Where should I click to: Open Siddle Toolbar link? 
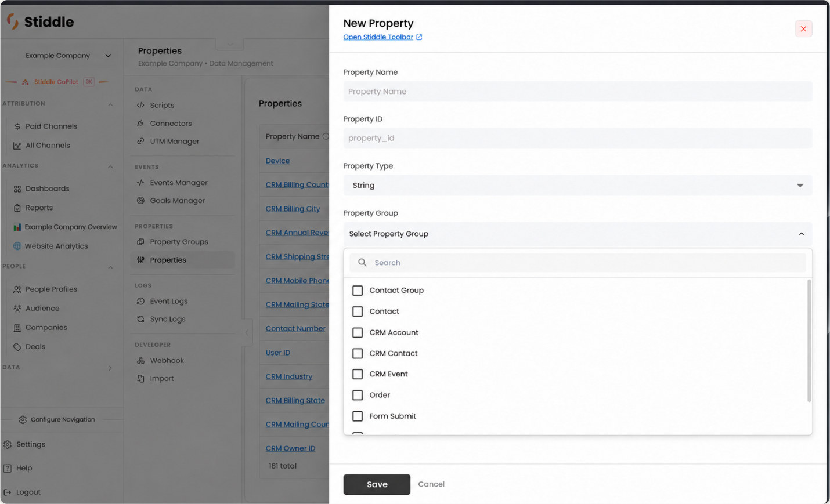382,37
